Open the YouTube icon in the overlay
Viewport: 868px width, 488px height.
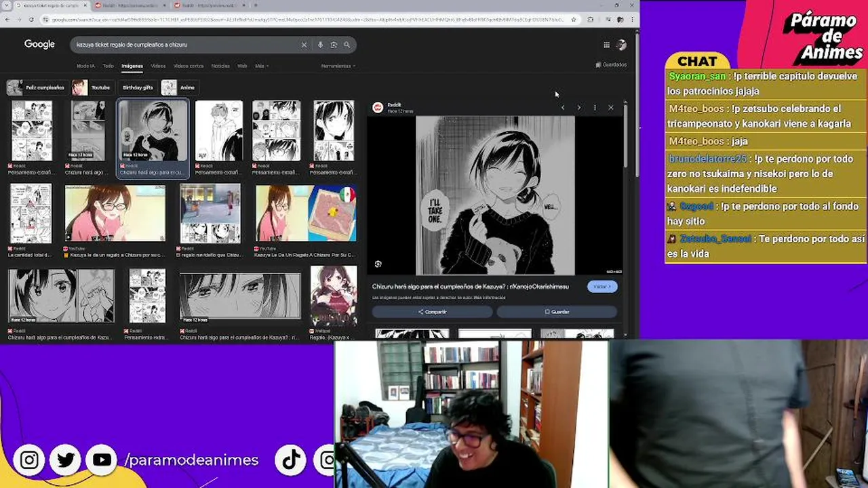[102, 460]
